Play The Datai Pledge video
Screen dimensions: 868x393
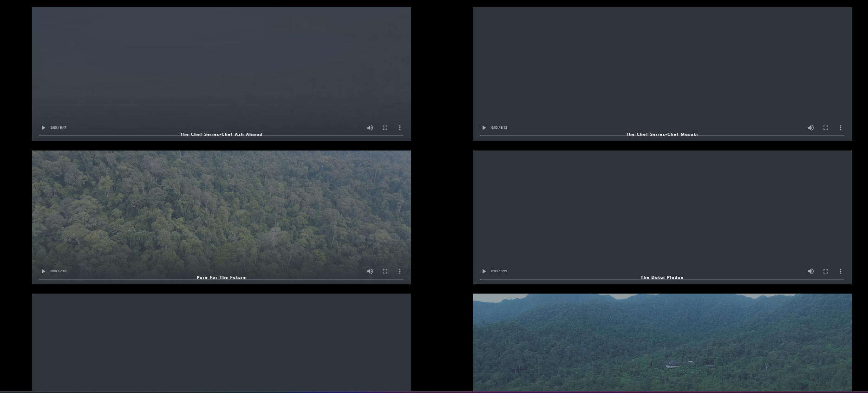(484, 271)
